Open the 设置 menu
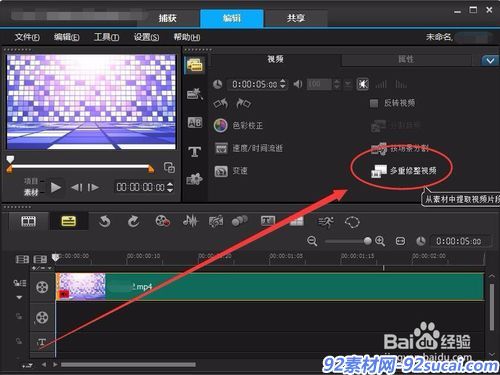 tap(146, 37)
